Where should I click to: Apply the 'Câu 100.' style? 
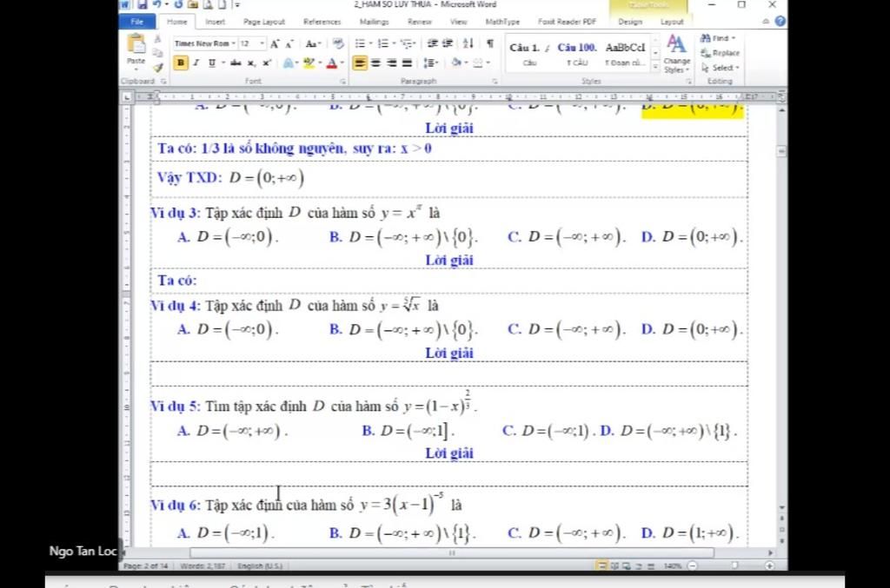pos(577,55)
